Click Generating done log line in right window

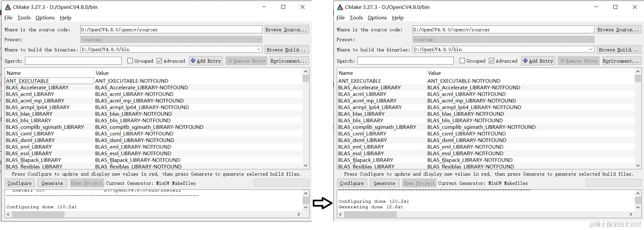tap(371, 207)
